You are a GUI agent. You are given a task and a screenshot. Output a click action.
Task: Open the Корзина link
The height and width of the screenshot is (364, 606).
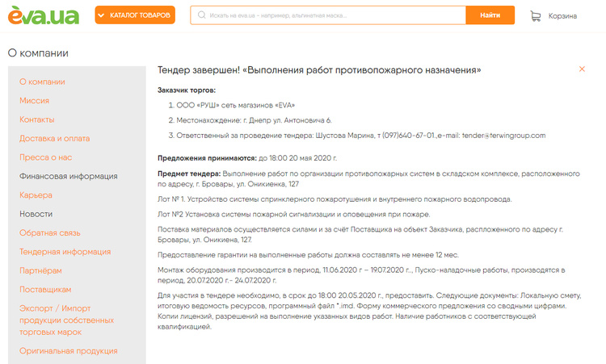point(562,16)
